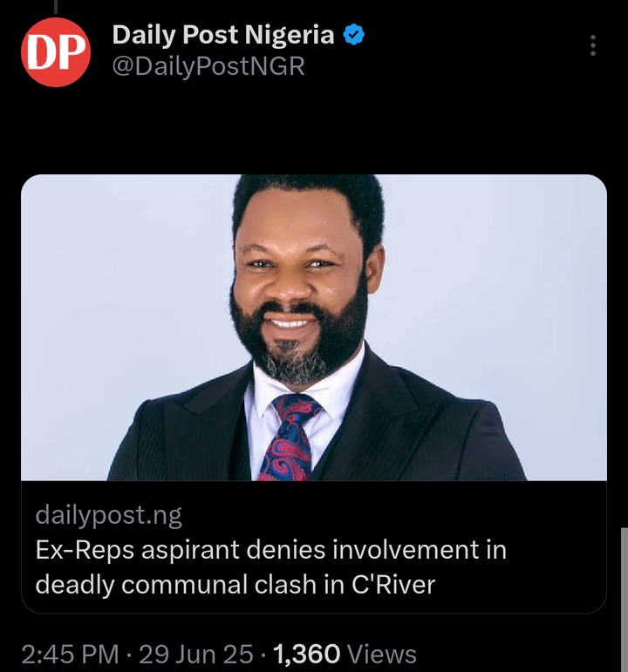Click the empty post text area above card
Viewport: 628px width, 672px height.
click(x=314, y=131)
